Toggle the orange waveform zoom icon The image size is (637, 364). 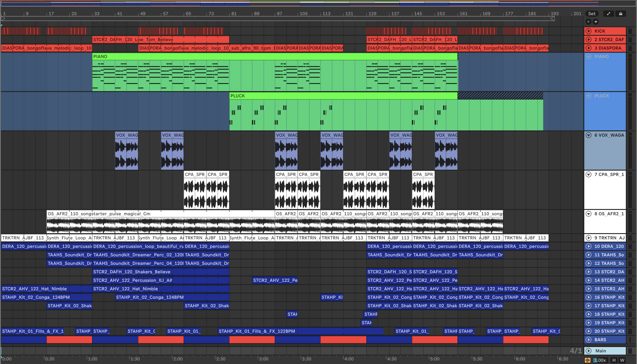[x=587, y=360]
